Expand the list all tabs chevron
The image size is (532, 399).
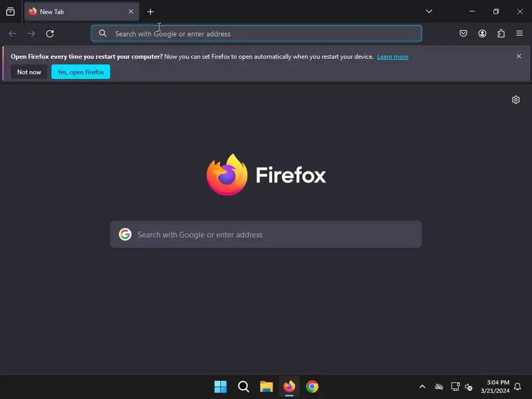tap(429, 11)
